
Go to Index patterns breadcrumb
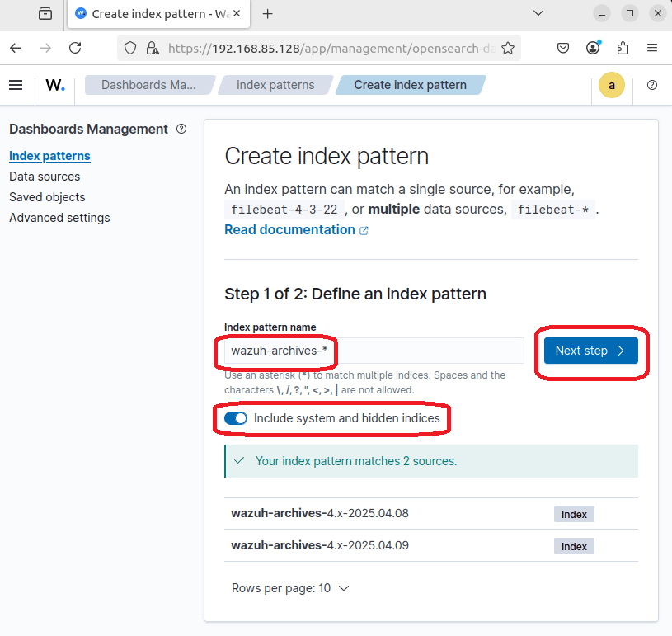(x=275, y=85)
